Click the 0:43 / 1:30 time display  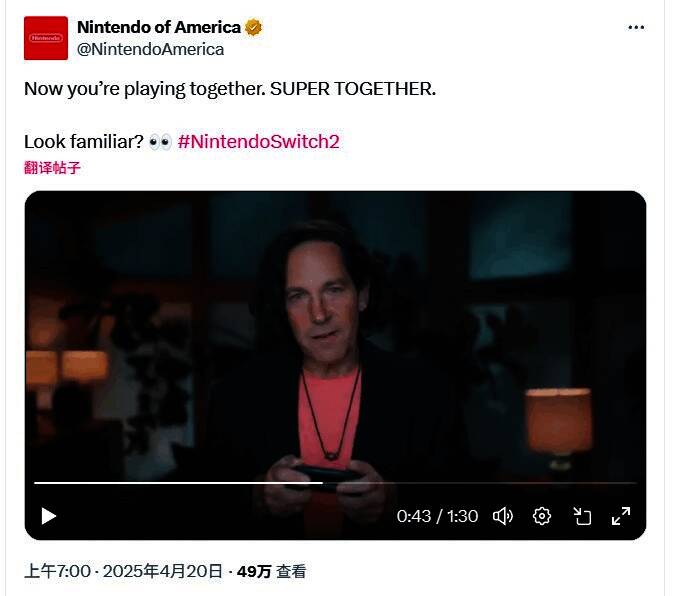click(437, 516)
